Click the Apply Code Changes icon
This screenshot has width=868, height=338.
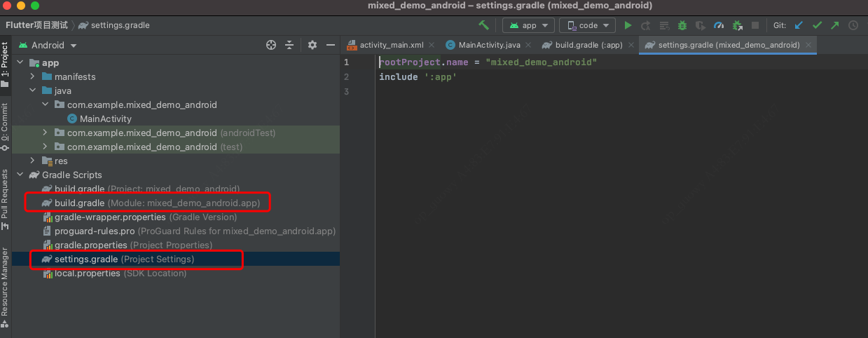pyautogui.click(x=663, y=25)
